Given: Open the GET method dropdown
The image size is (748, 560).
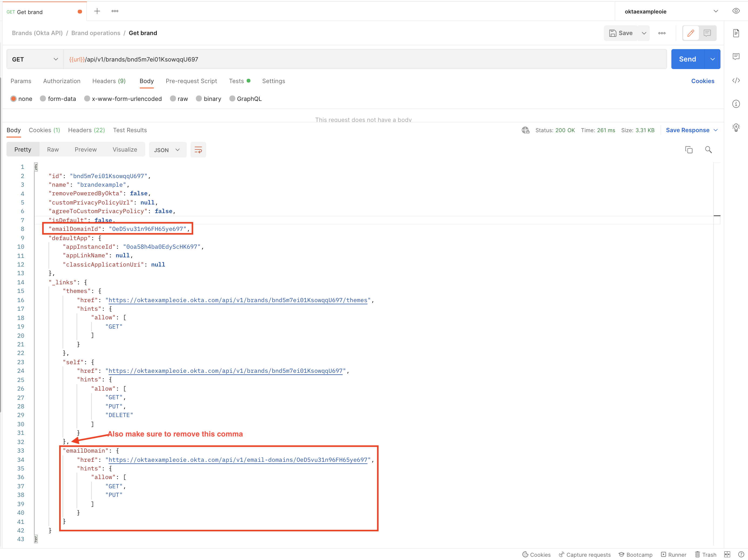Looking at the screenshot, I should pyautogui.click(x=35, y=60).
